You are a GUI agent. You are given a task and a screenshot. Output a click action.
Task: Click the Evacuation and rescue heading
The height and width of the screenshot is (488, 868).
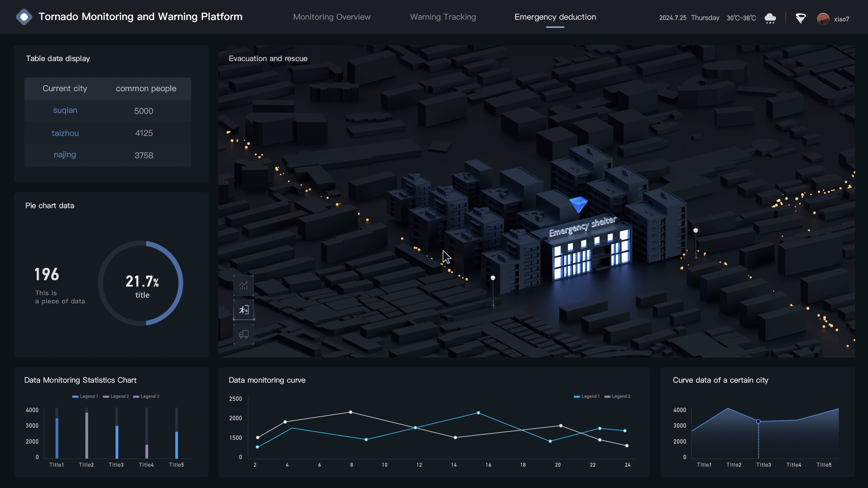point(268,58)
